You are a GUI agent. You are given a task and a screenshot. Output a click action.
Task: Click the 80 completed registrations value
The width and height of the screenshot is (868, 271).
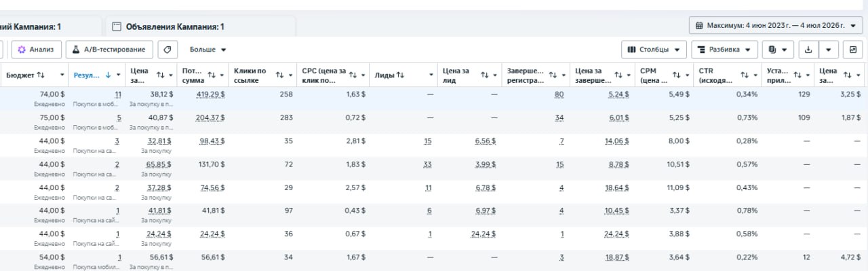559,94
